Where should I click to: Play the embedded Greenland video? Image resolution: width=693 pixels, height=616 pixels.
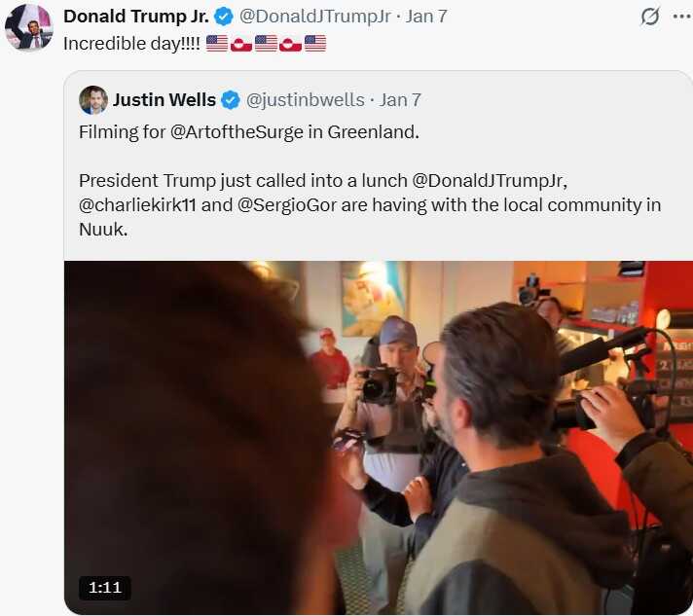point(379,438)
